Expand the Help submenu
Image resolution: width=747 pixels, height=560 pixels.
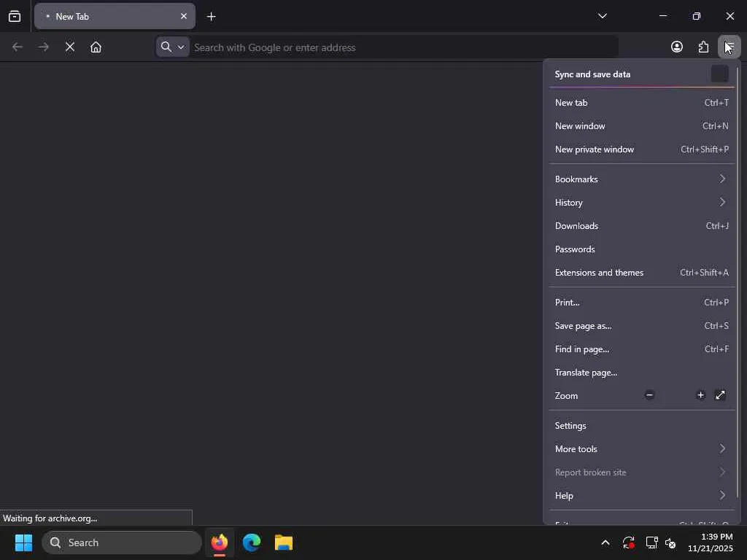tap(641, 496)
